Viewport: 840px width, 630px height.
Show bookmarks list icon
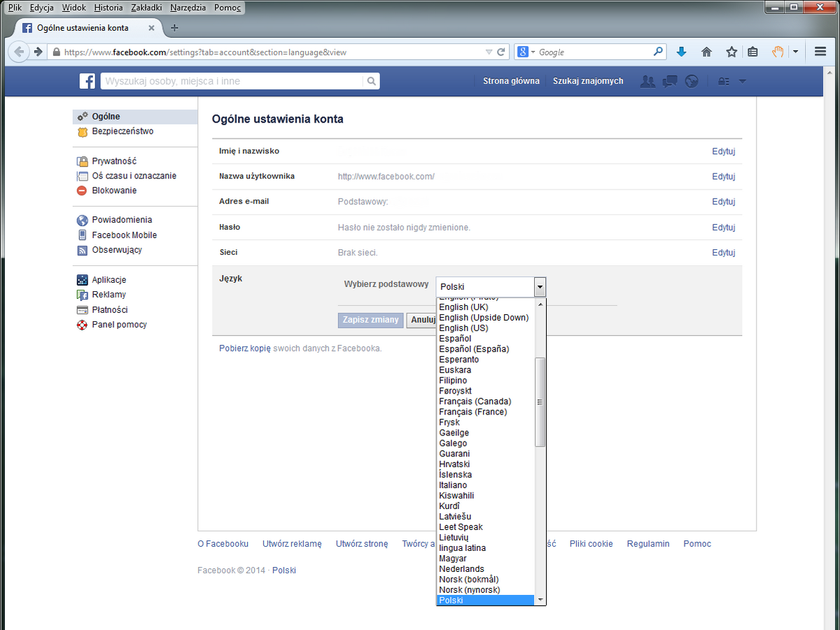[x=752, y=52]
